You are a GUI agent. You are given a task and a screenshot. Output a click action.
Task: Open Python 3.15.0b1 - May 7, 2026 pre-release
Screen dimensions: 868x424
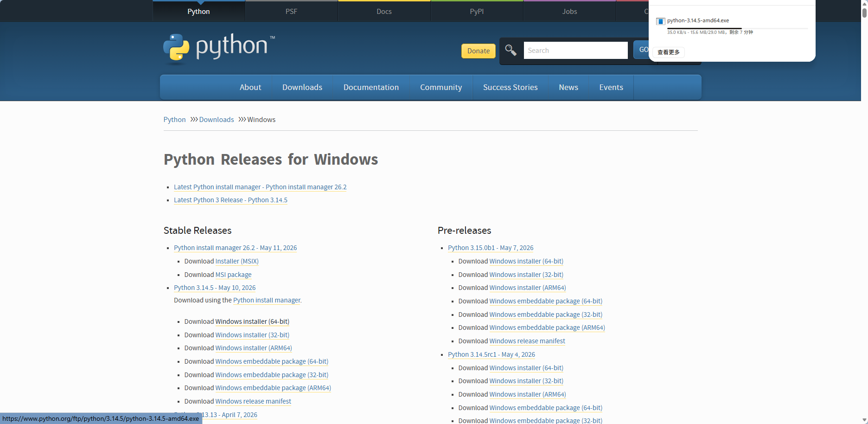coord(491,248)
